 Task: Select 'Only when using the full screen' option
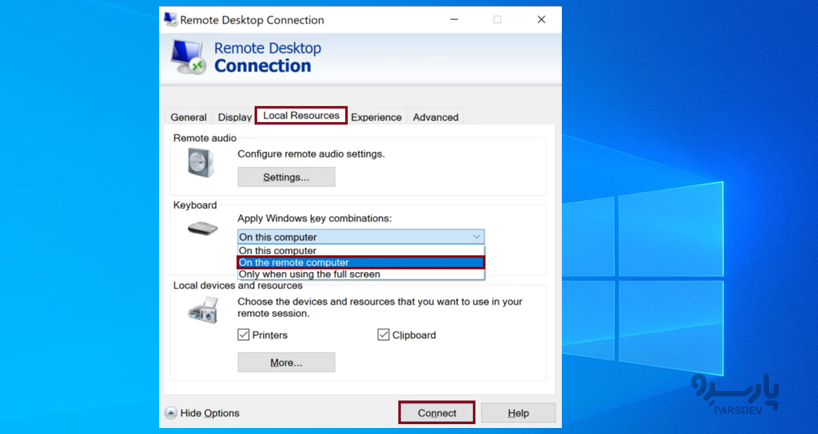click(361, 274)
